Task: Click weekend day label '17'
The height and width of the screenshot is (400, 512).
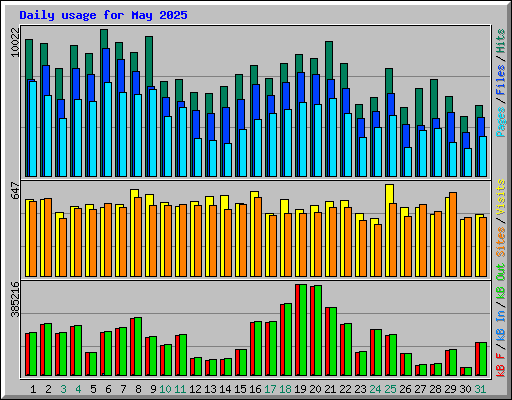Action: (270, 389)
